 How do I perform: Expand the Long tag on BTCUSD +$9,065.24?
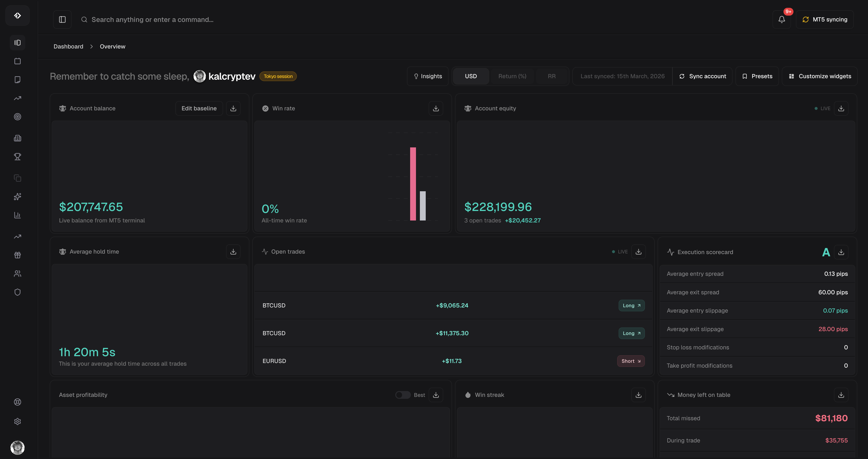tap(631, 306)
